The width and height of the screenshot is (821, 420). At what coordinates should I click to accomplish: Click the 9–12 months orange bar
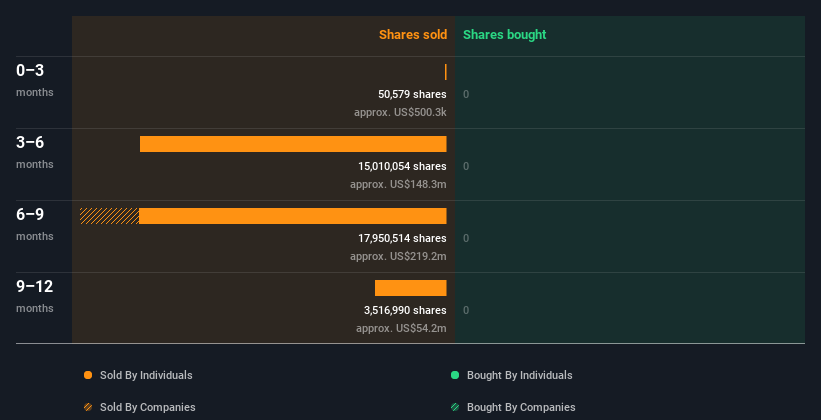tap(410, 288)
